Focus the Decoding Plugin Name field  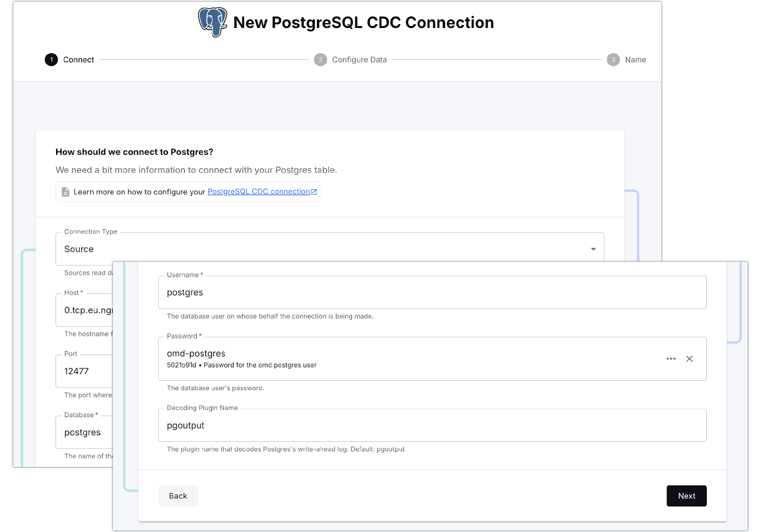pos(432,426)
